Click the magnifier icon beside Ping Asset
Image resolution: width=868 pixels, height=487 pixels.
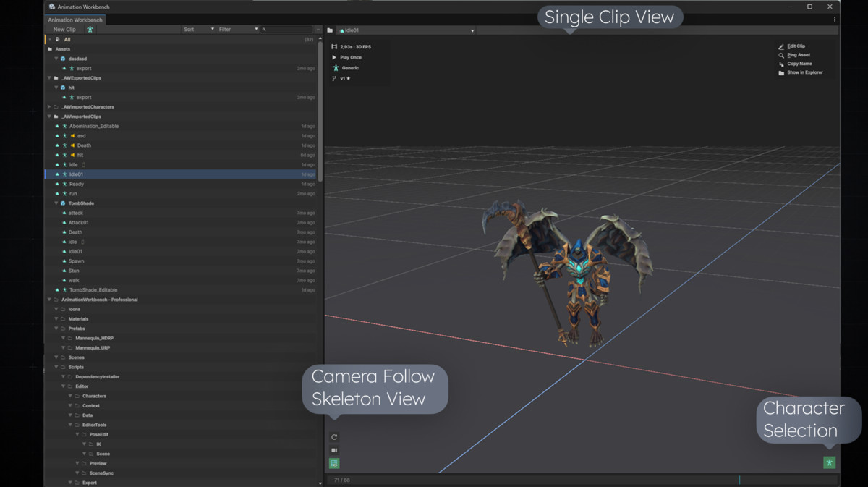(x=781, y=55)
